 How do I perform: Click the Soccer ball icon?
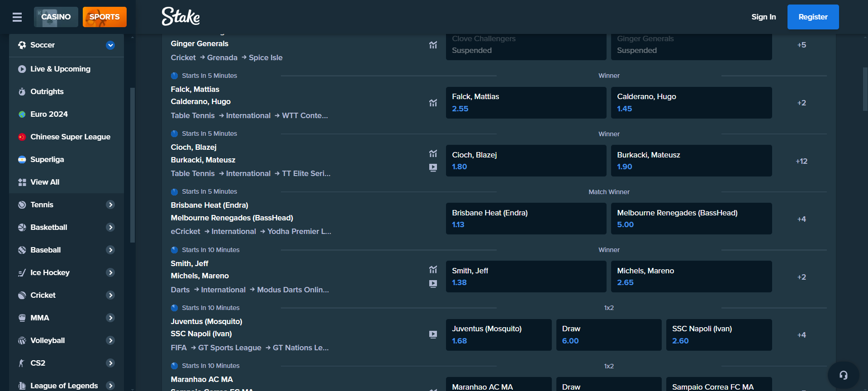(22, 45)
